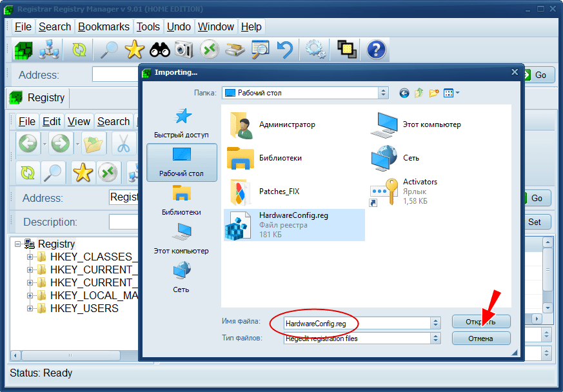The width and height of the screenshot is (563, 392).
Task: Click the gears settings icon in toolbar
Action: 315,50
